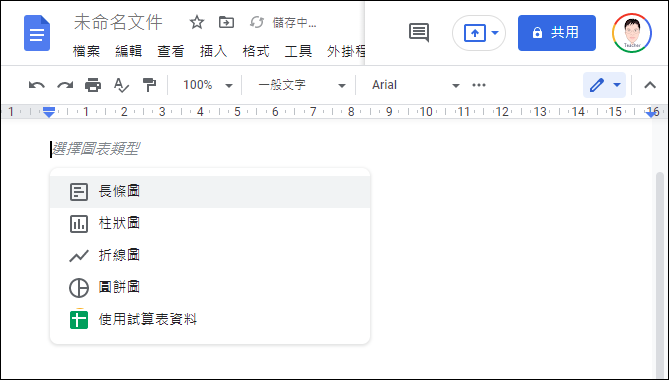Open the 工具 menu
The image size is (669, 380).
[x=298, y=52]
